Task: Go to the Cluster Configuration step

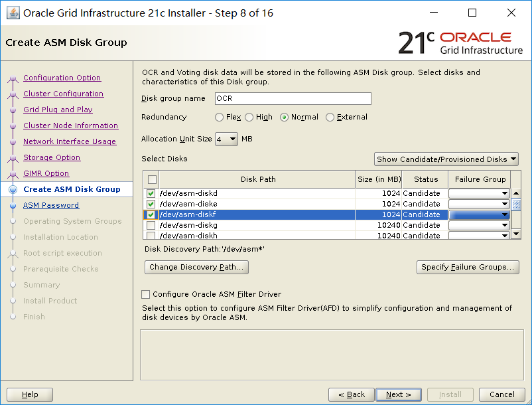Action: point(64,94)
